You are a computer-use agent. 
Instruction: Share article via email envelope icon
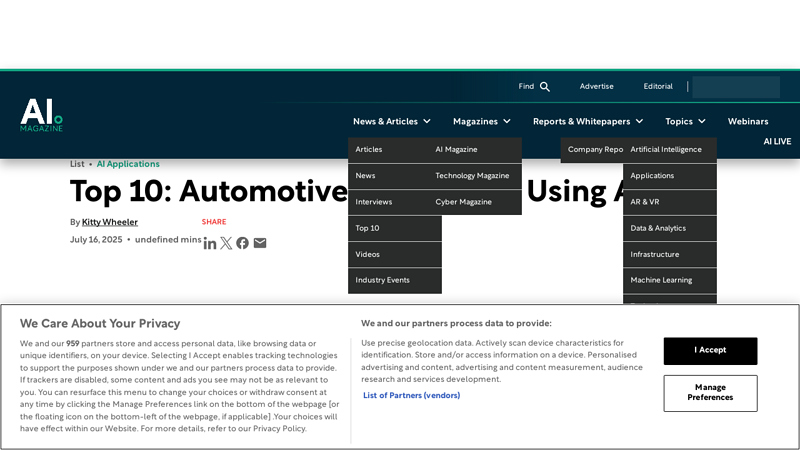click(260, 243)
